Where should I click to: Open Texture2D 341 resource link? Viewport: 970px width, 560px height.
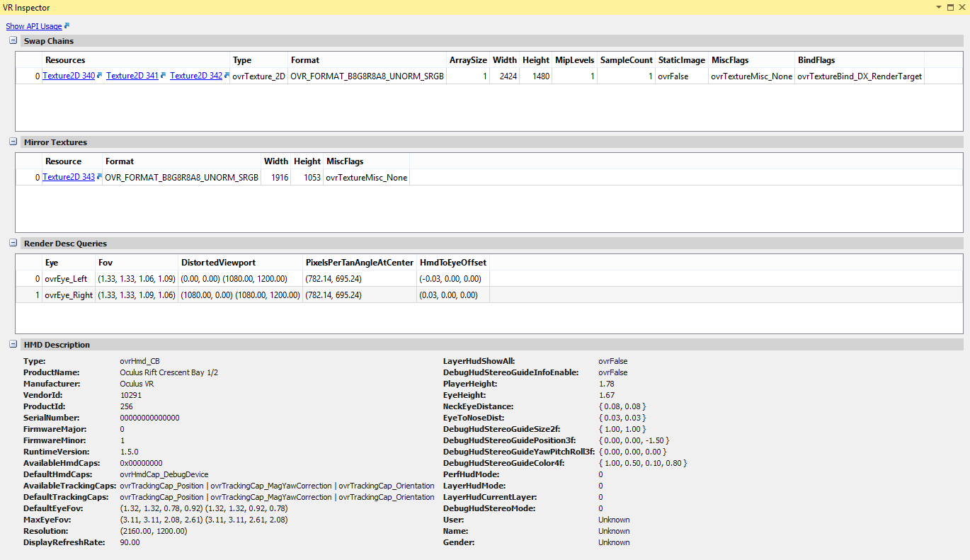point(132,76)
